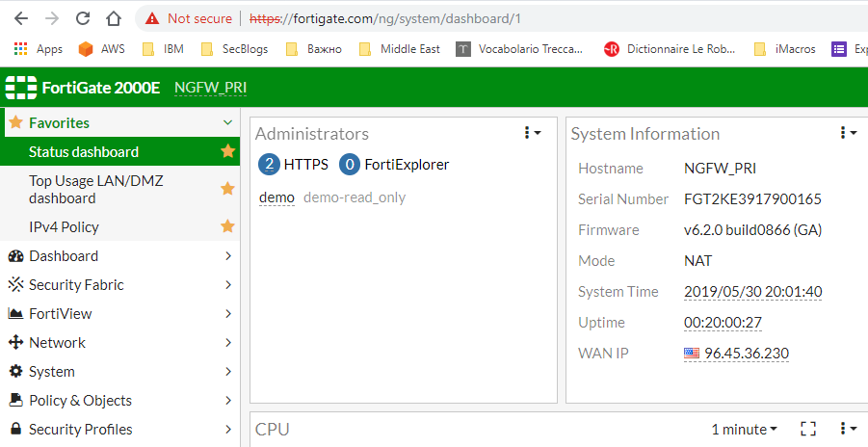868x447 pixels.
Task: Click the Network arrows icon
Action: 16,342
